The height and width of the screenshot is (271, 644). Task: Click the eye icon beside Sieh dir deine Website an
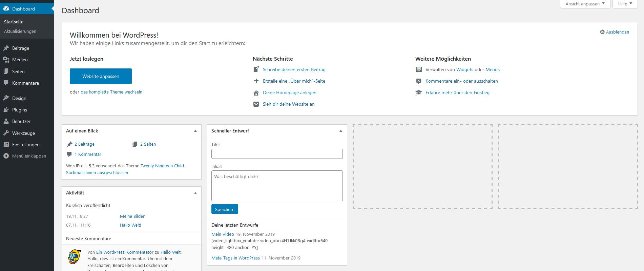click(x=256, y=104)
